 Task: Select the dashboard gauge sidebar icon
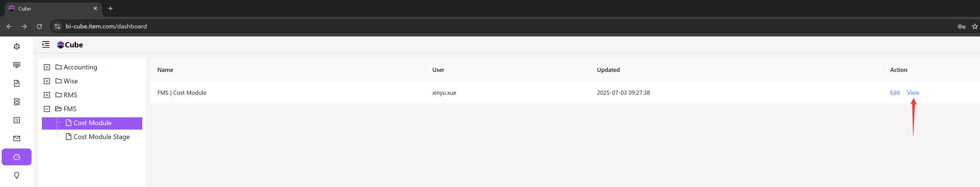coord(17,157)
